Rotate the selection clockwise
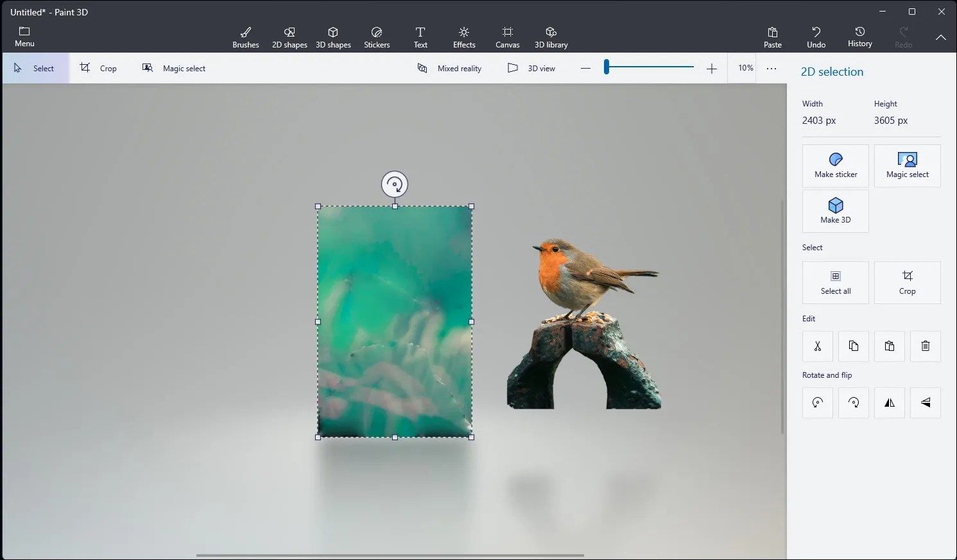 click(853, 403)
